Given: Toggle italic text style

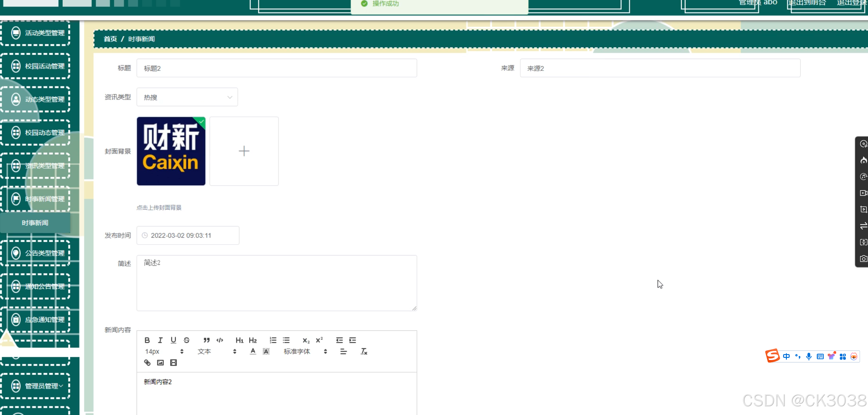Looking at the screenshot, I should point(160,340).
